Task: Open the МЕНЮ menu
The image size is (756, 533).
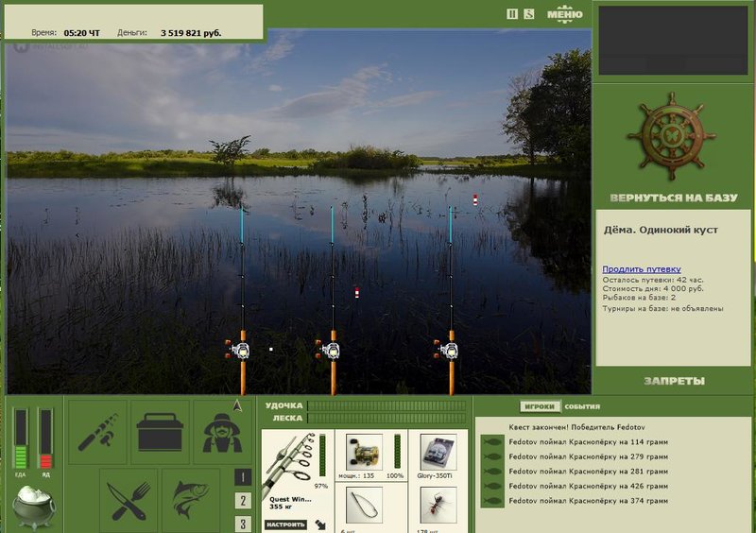Action: click(x=564, y=14)
